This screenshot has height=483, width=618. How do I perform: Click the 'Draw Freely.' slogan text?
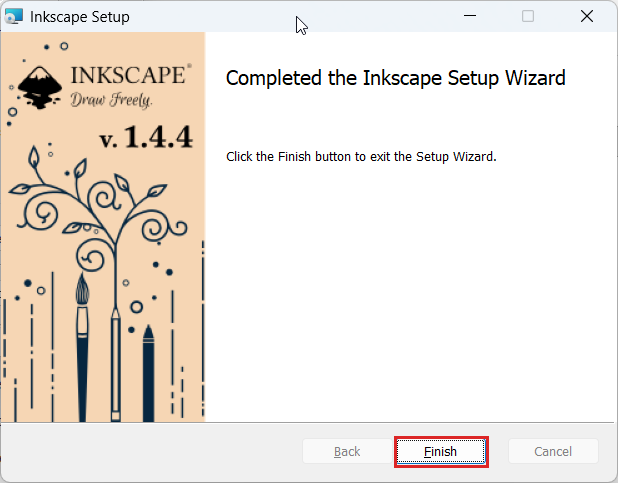(x=112, y=100)
